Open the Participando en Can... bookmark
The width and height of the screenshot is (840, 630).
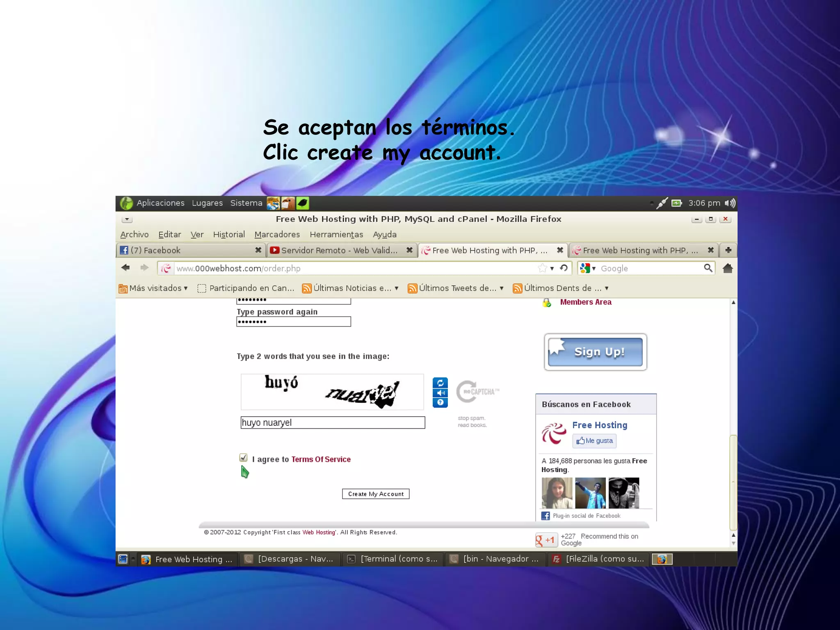[x=246, y=288]
